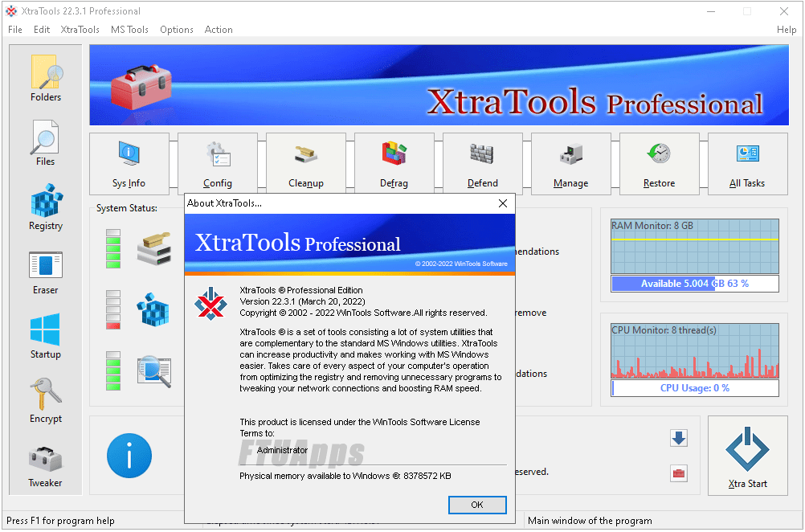Click the registry cubes status icon
Image resolution: width=805 pixels, height=532 pixels.
point(153,309)
